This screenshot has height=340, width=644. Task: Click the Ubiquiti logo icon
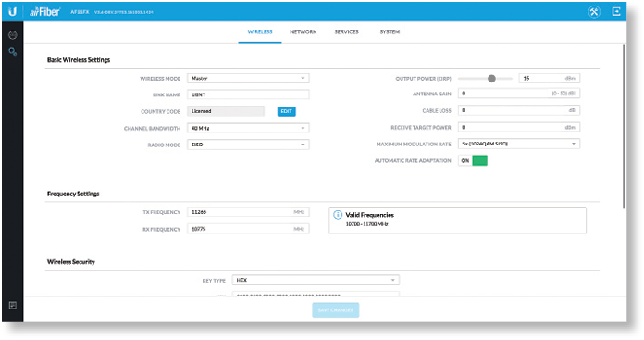[13, 11]
